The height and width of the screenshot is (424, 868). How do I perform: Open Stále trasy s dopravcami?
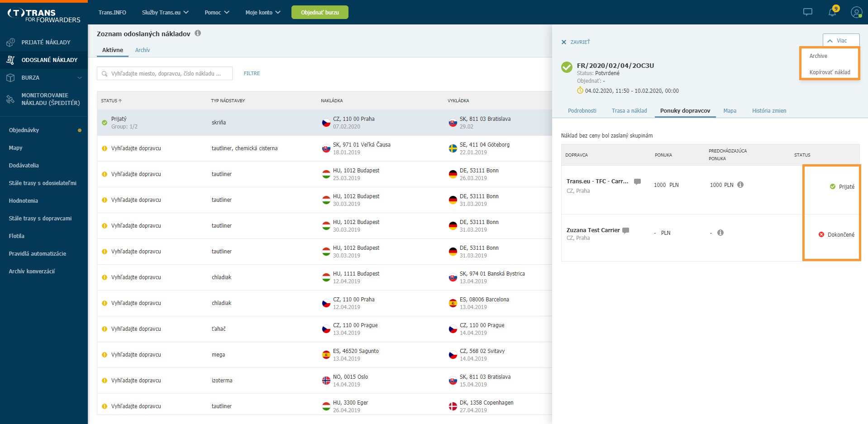click(40, 219)
